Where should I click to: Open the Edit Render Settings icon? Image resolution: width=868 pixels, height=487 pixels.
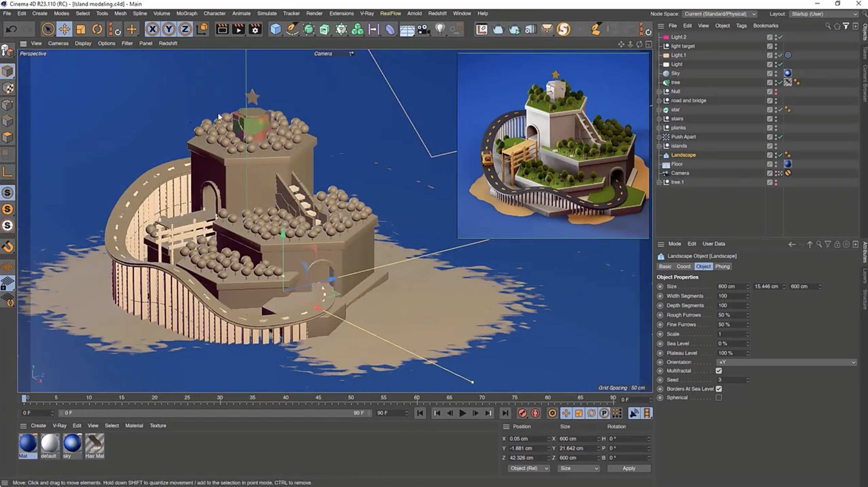255,29
